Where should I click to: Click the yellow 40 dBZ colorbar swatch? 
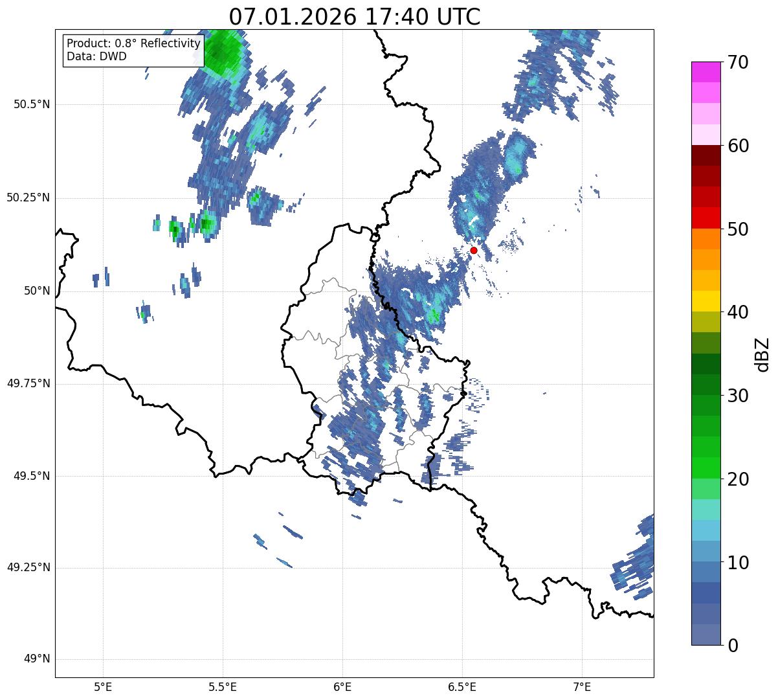pyautogui.click(x=706, y=301)
